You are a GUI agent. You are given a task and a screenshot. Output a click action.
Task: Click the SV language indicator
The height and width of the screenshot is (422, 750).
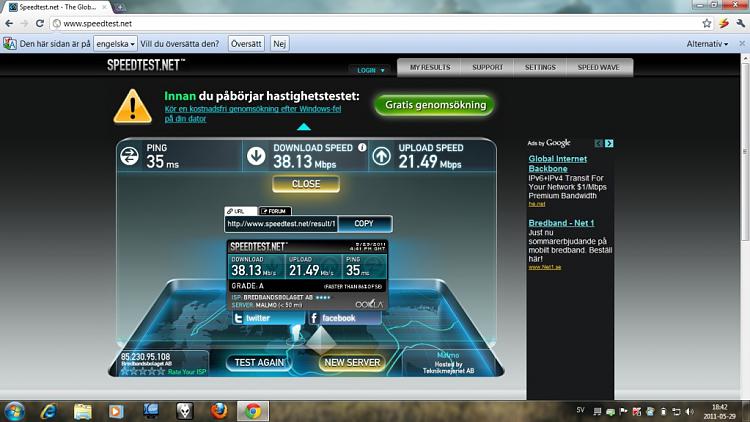580,410
